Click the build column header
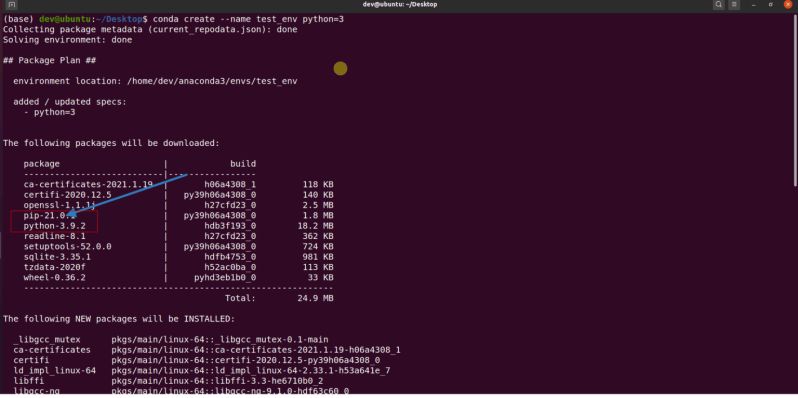 (243, 164)
